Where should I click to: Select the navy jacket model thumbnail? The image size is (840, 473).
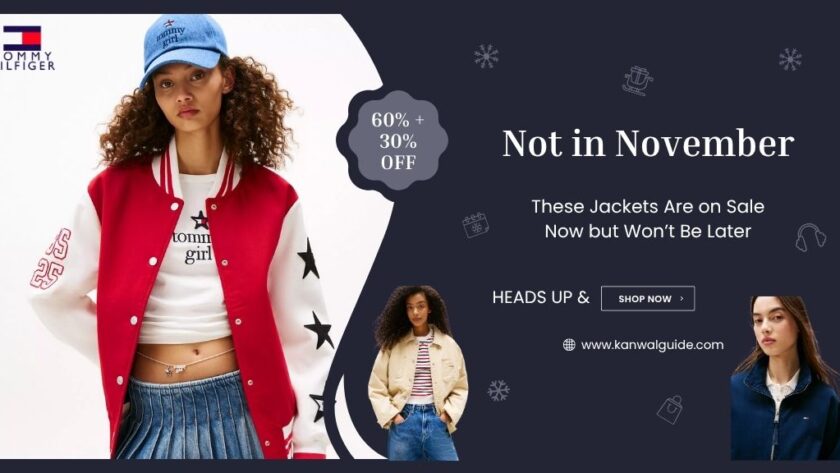pos(785,378)
